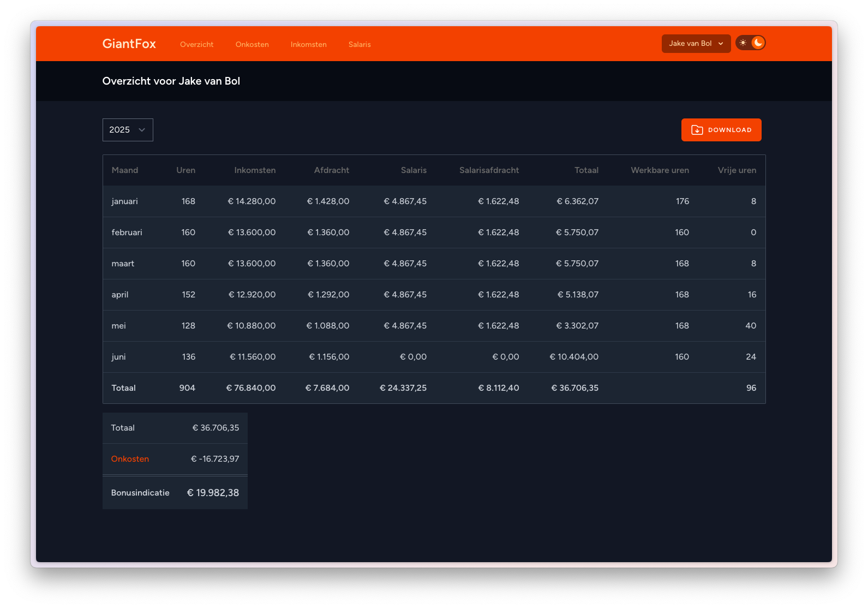Click the GiantFox logo
Viewport: 868px width, 608px height.
[129, 44]
